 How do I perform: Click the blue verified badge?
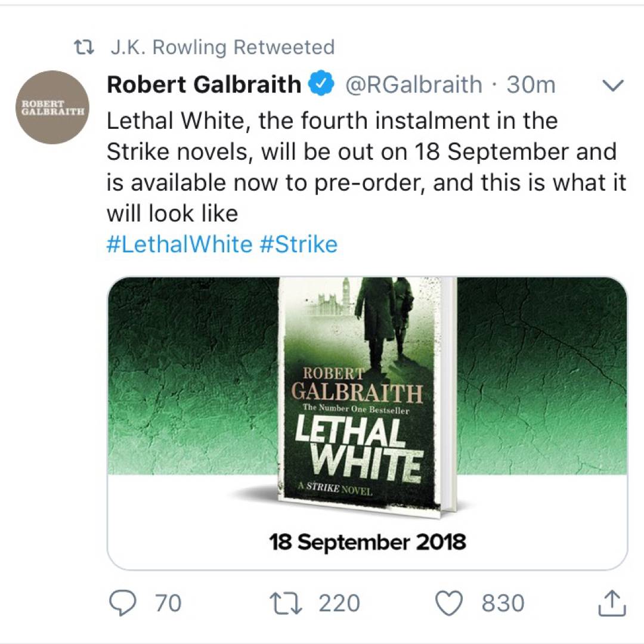click(x=321, y=85)
